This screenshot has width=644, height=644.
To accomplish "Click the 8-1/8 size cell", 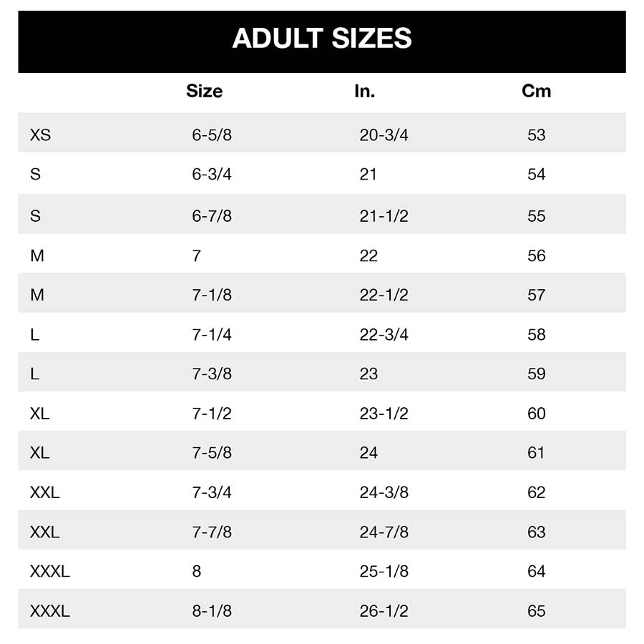I will pyautogui.click(x=212, y=611).
